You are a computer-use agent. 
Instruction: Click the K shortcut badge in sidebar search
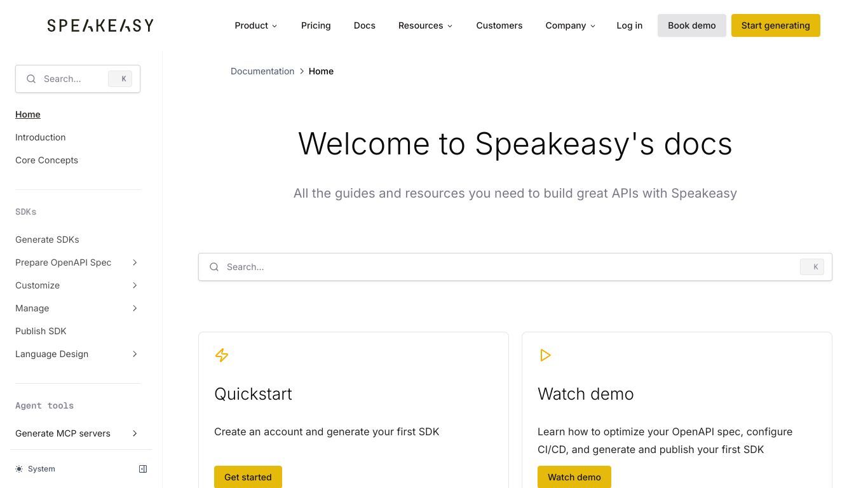pos(120,79)
